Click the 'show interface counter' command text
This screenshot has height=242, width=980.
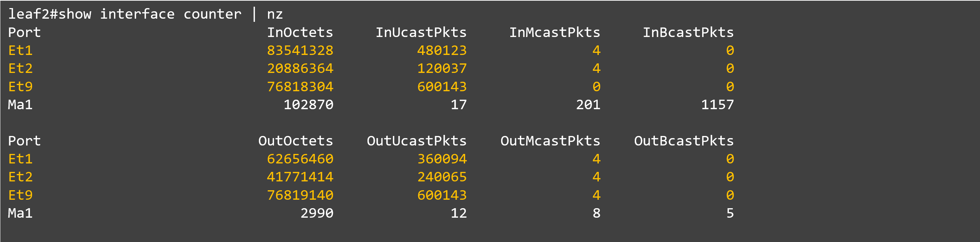pos(150,14)
